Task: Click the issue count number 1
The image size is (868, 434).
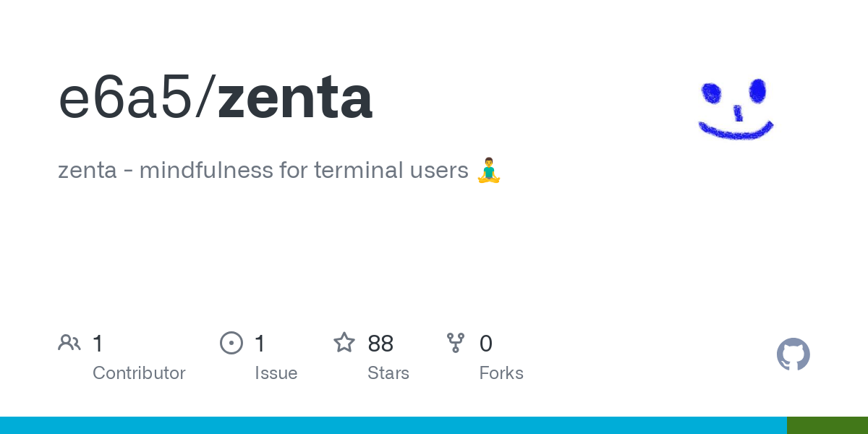Action: (x=260, y=344)
